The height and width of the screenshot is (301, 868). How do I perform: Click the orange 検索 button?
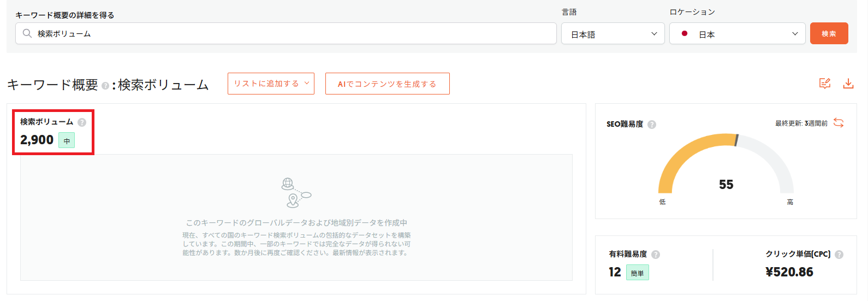829,33
